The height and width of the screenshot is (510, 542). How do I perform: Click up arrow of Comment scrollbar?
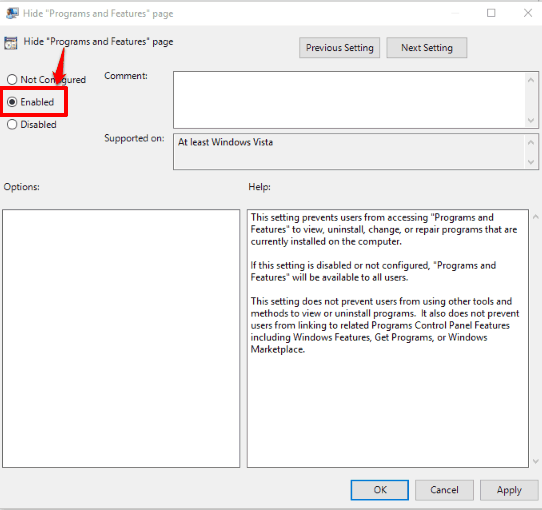[531, 80]
